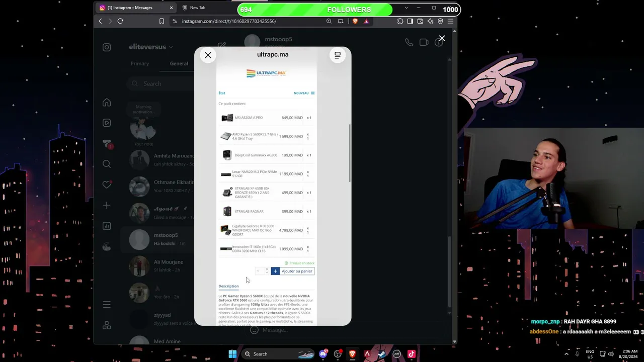Open the XTRMLAB RAGNAR case row
The image size is (644, 362).
click(266, 212)
